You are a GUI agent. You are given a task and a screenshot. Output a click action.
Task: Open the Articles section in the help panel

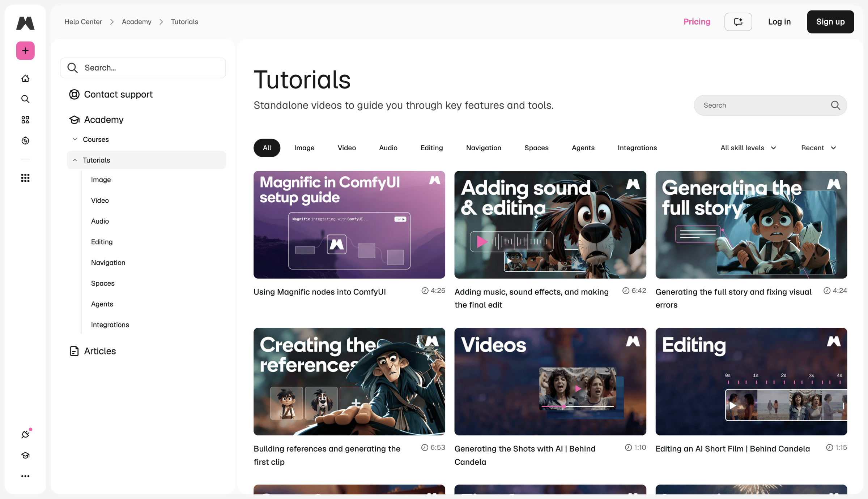(x=100, y=351)
